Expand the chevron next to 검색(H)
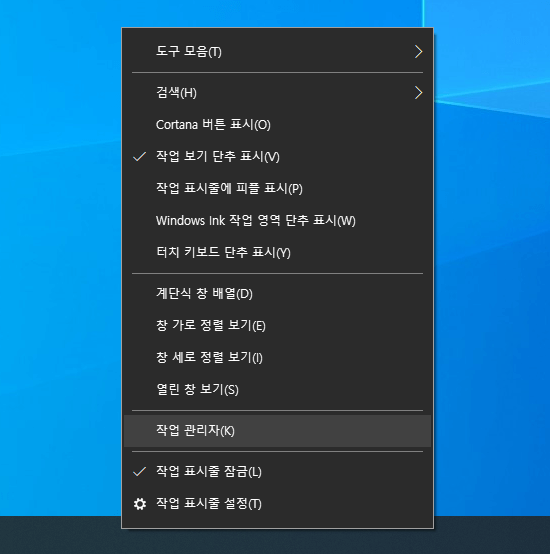550x554 pixels. (x=419, y=93)
